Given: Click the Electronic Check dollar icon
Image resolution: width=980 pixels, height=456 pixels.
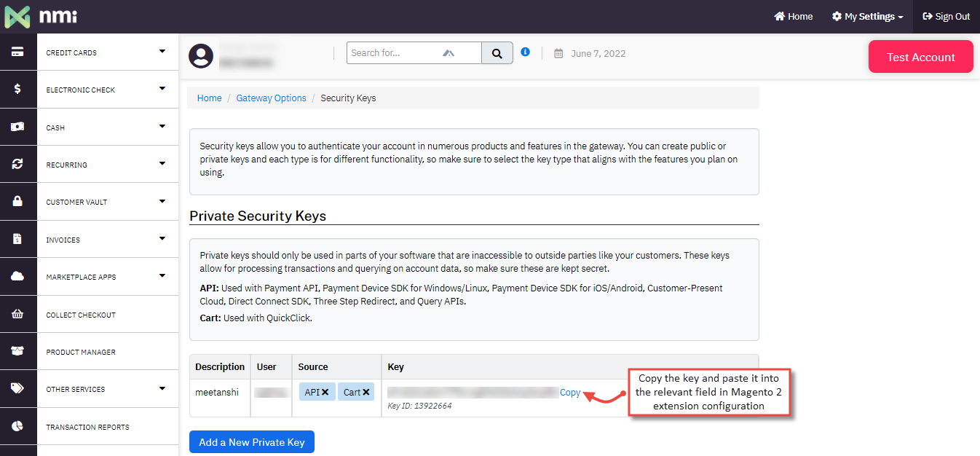Looking at the screenshot, I should [18, 89].
